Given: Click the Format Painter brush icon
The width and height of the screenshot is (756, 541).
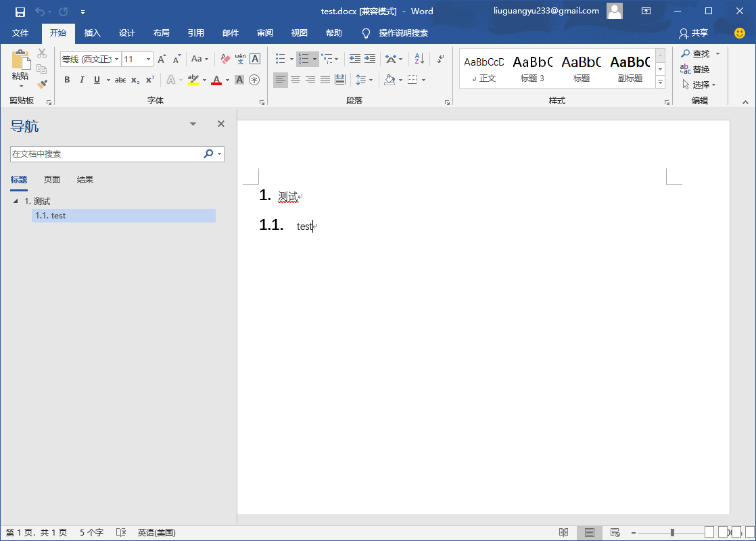Looking at the screenshot, I should click(x=42, y=85).
